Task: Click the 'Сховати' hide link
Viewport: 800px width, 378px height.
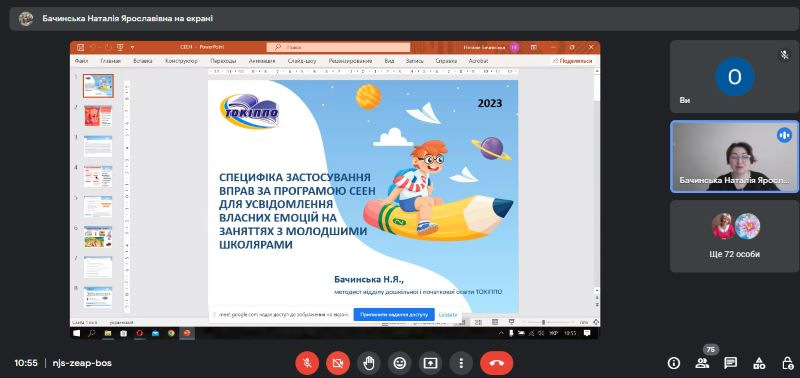Action: click(447, 315)
